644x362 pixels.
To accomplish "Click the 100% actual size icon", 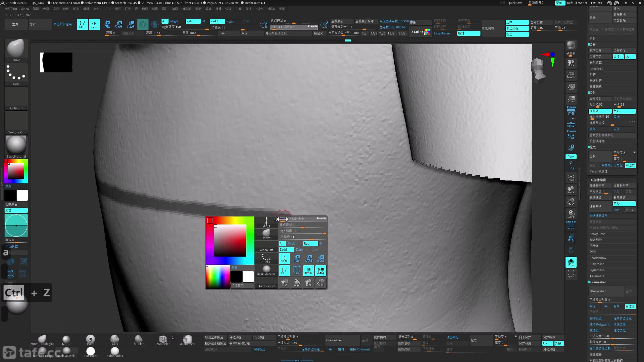I will (x=571, y=87).
